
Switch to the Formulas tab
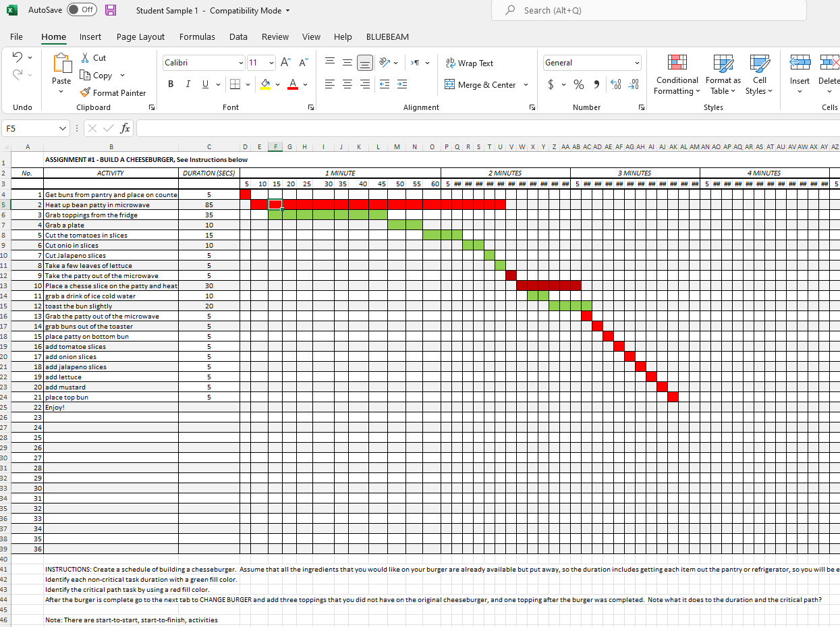coord(197,37)
